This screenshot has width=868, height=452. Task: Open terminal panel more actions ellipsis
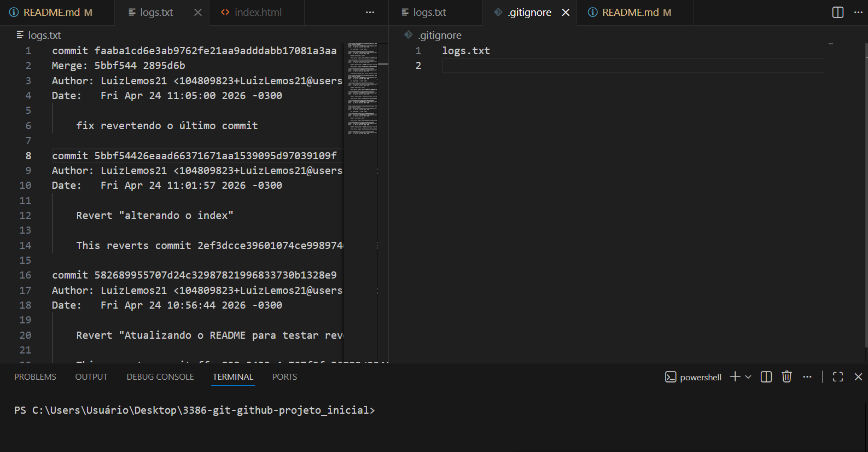pyautogui.click(x=807, y=377)
